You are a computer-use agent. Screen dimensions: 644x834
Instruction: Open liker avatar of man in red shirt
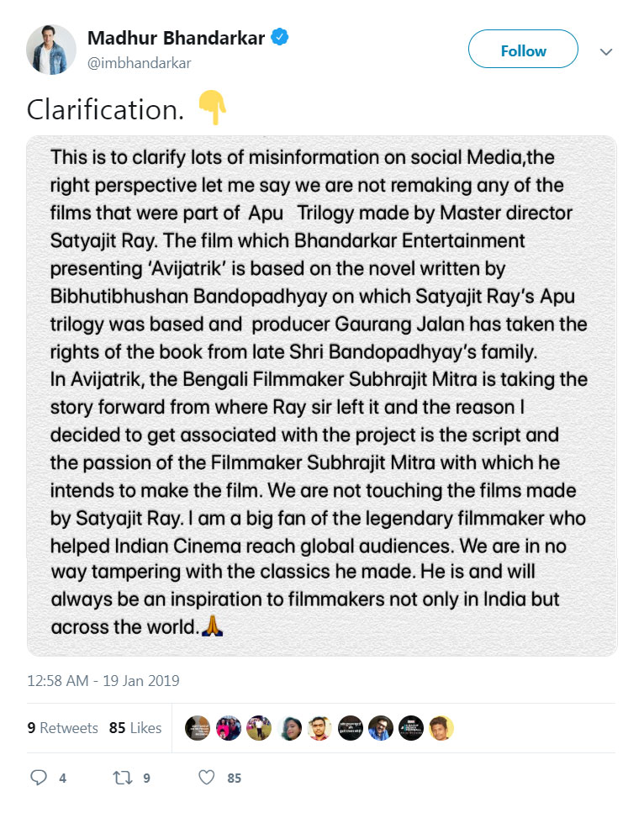click(319, 728)
